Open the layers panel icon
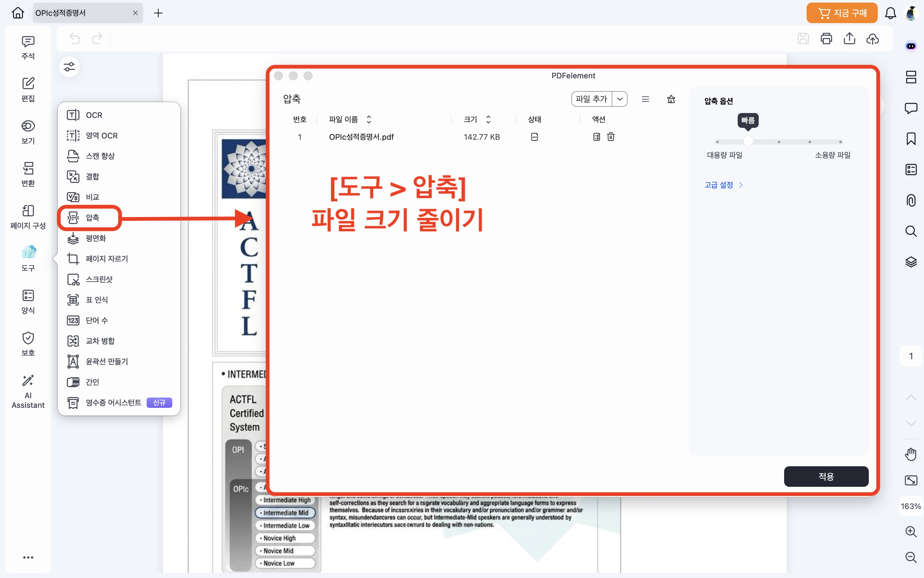Screen dimensions: 924x578 click(x=911, y=262)
